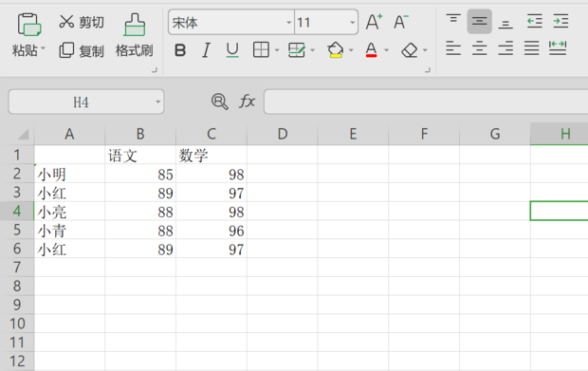Click the Paste (粘贴) icon
Screen dimensions: 588x371
[x=29, y=25]
